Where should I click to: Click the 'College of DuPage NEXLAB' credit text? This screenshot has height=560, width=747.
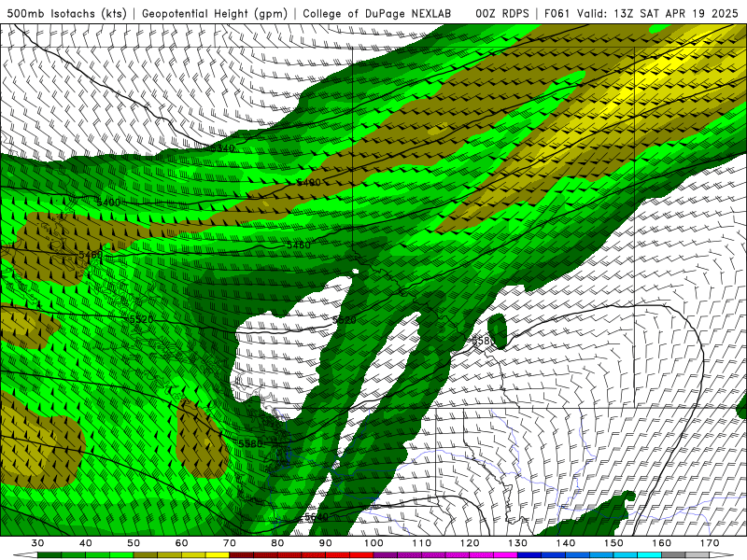(x=377, y=13)
